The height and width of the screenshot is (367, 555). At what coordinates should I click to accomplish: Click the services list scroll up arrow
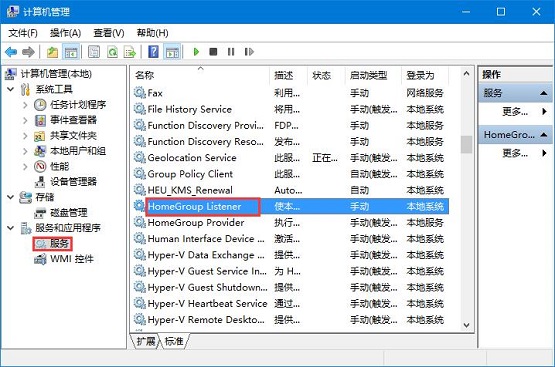click(467, 74)
